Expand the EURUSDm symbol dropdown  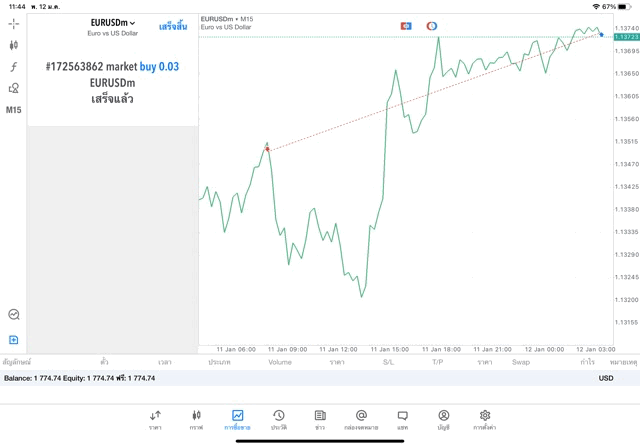point(113,23)
